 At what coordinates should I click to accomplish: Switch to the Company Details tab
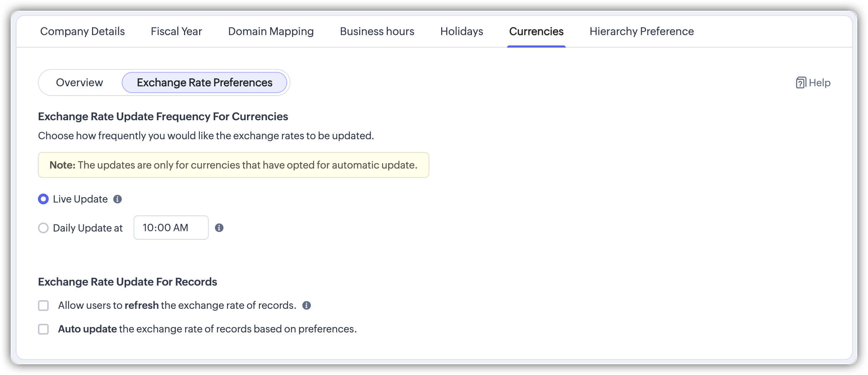click(82, 31)
